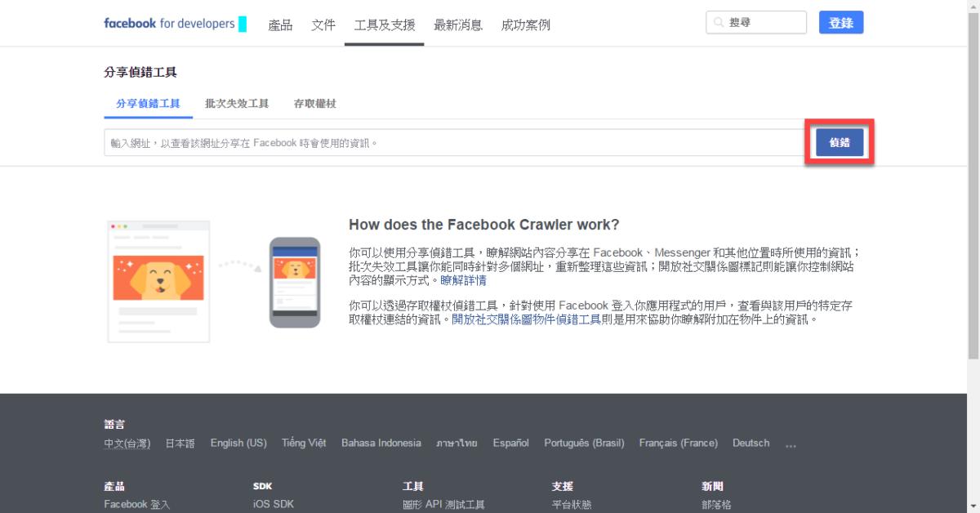980x513 pixels.
Task: Open the Facebook 登入 footer link
Action: (x=137, y=504)
